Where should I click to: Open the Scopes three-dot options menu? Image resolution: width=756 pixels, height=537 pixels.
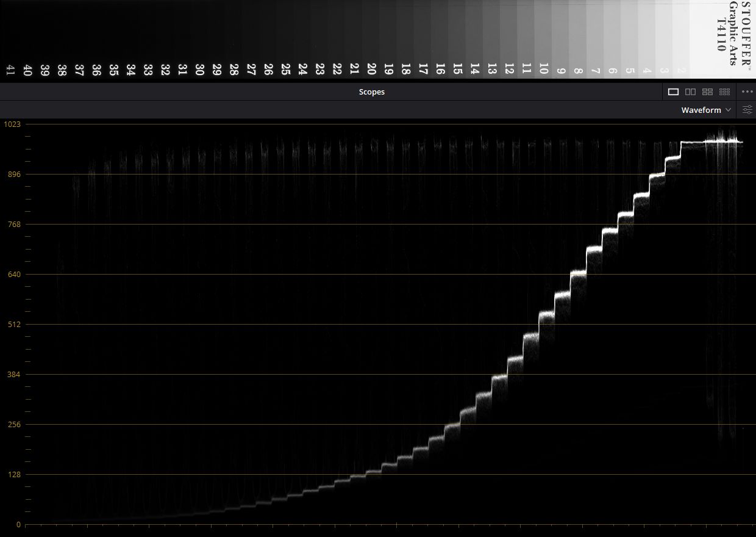pos(747,92)
